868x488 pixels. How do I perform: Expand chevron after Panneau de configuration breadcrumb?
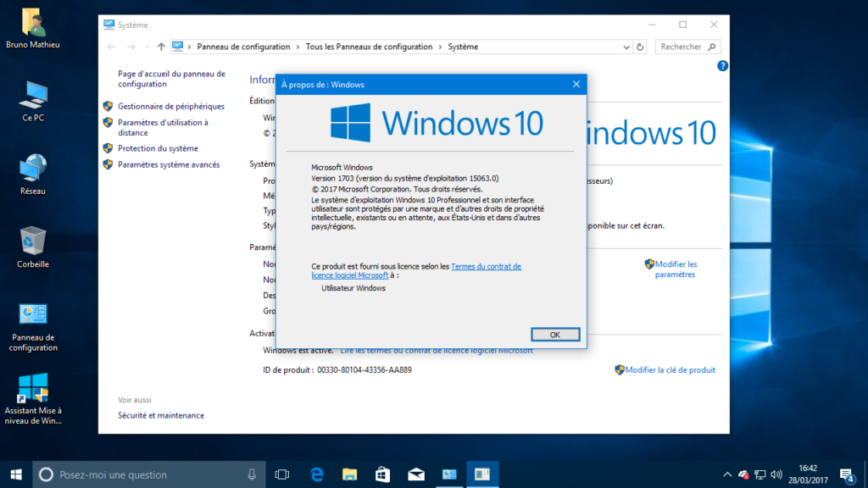point(298,47)
